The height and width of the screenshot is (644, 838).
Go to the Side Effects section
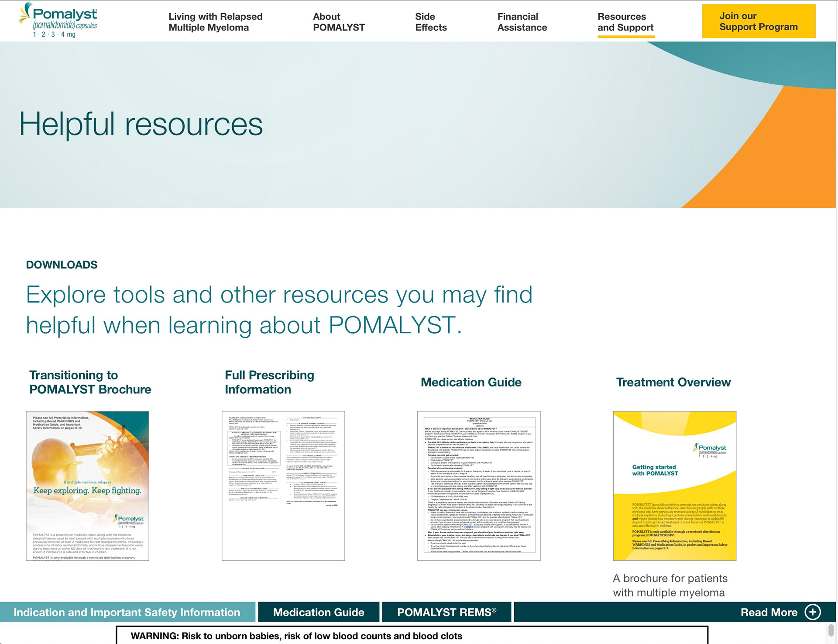coord(431,22)
